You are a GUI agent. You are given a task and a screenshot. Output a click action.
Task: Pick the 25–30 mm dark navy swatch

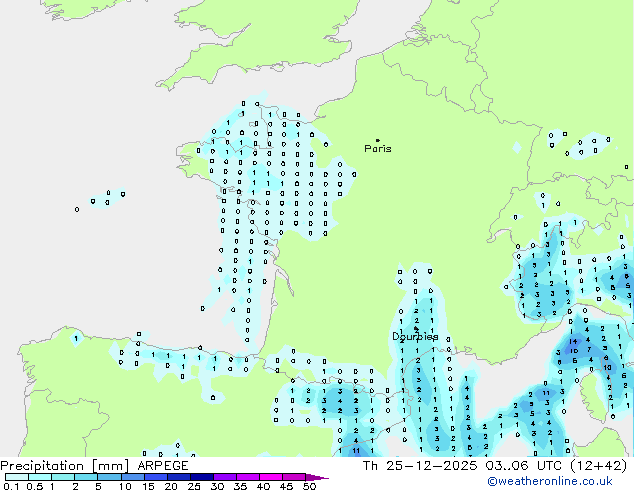point(202,477)
